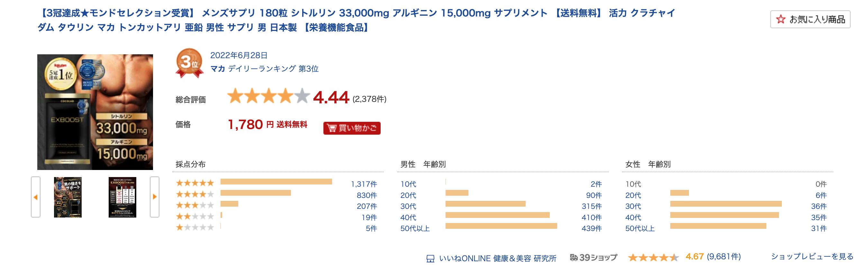Click the main EXBOOST product image
Image resolution: width=868 pixels, height=268 pixels.
tap(95, 112)
